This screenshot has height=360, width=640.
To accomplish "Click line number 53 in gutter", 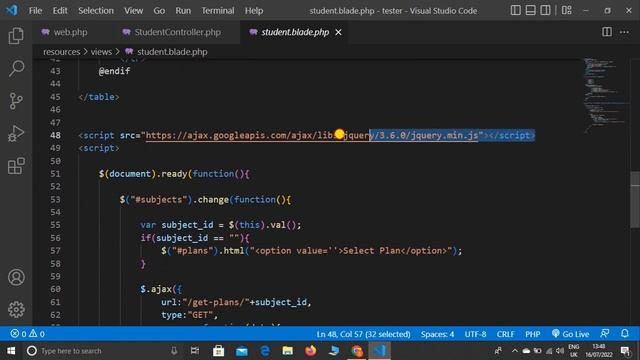I will click(x=56, y=199).
